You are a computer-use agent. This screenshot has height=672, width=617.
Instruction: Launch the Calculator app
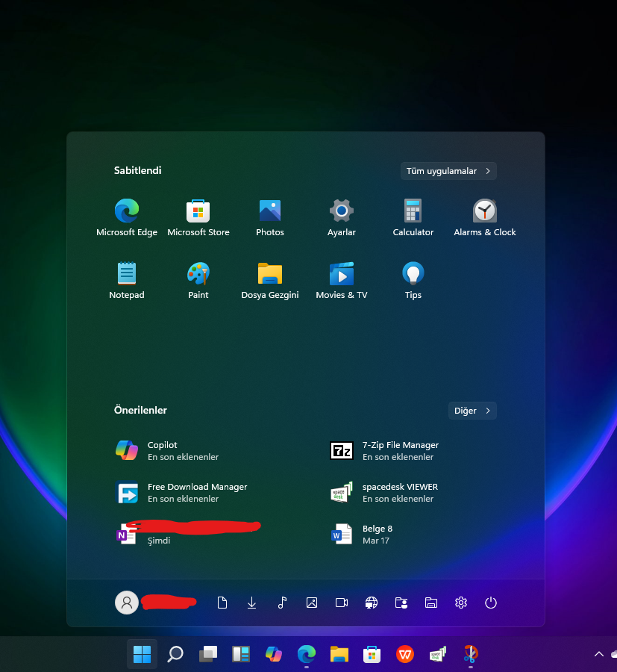[413, 218]
